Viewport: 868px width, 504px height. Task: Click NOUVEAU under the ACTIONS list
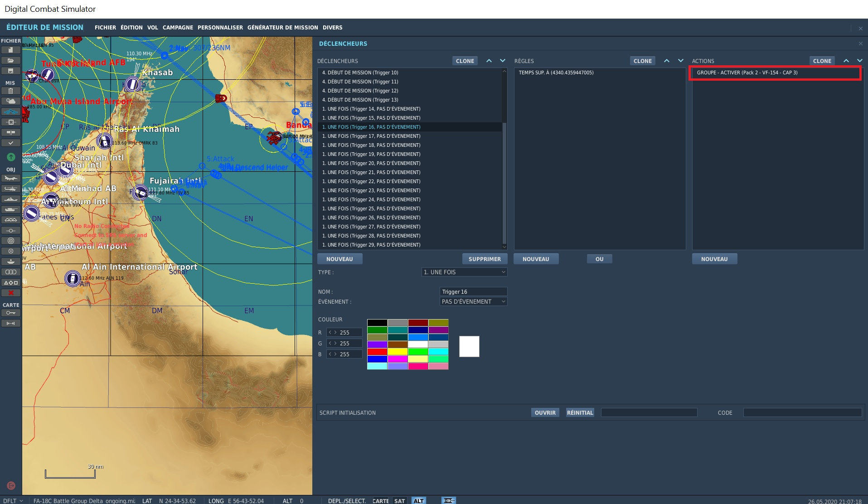714,259
